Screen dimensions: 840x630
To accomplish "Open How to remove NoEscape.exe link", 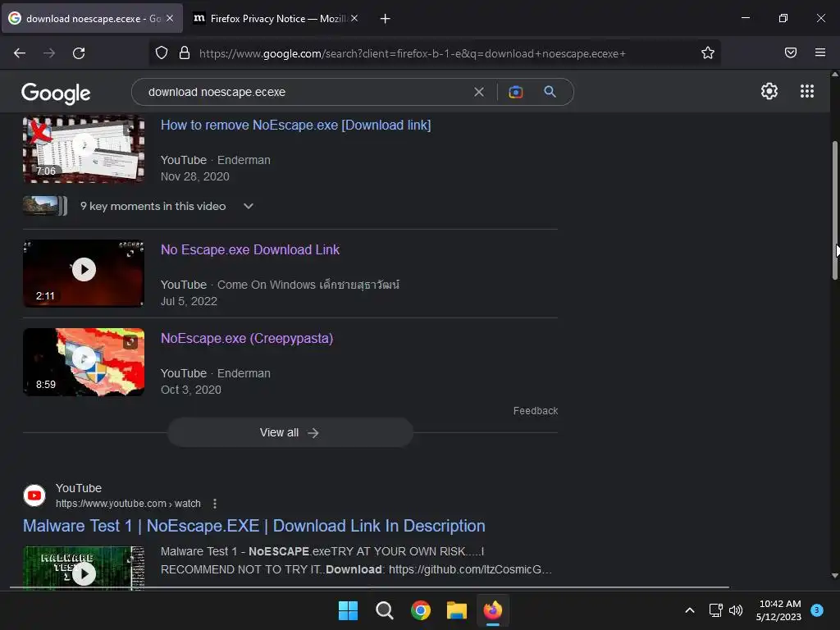I will [x=295, y=125].
